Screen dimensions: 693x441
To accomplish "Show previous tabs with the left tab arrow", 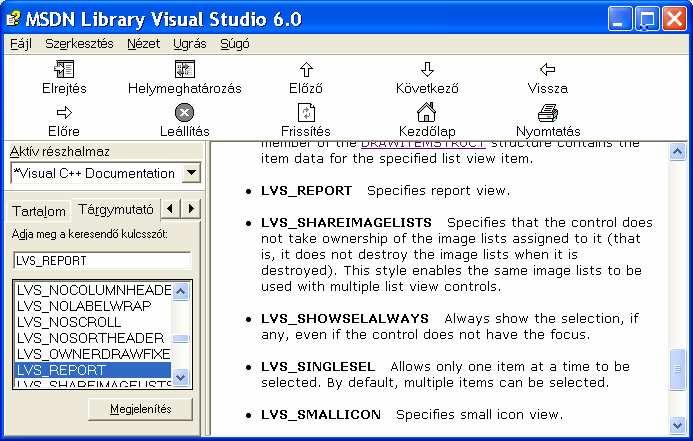I will point(171,208).
